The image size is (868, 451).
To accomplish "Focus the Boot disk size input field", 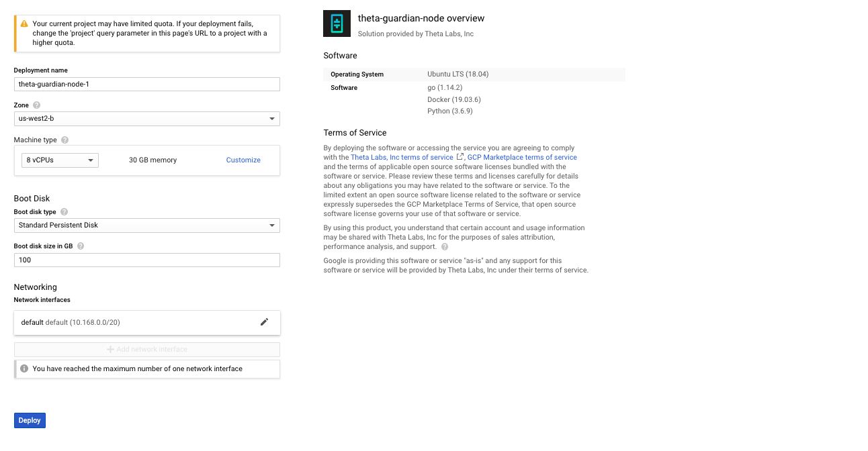I will click(146, 260).
